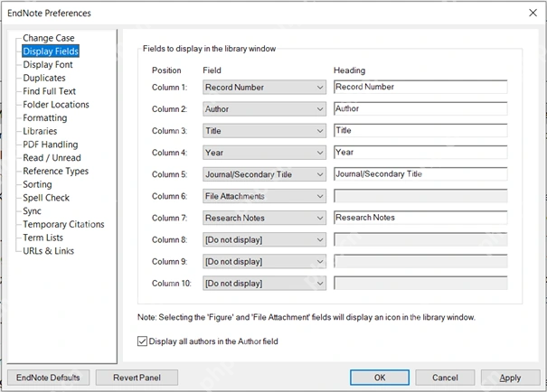This screenshot has width=547, height=392.
Task: Select PDF Handling category
Action: pyautogui.click(x=51, y=145)
